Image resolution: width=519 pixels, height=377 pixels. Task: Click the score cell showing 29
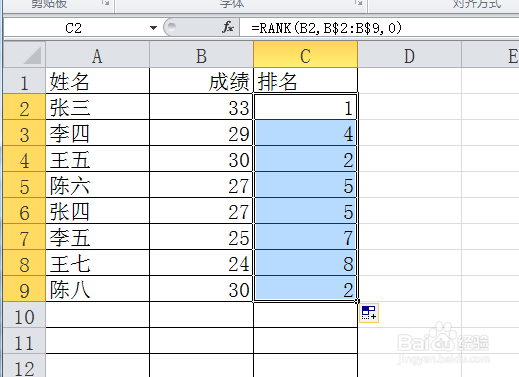point(201,133)
